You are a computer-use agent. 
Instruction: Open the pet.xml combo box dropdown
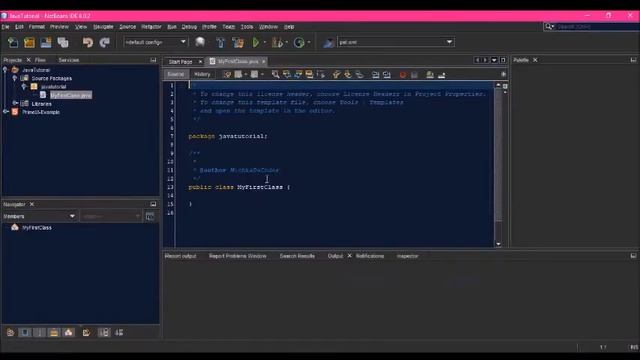[x=449, y=42]
